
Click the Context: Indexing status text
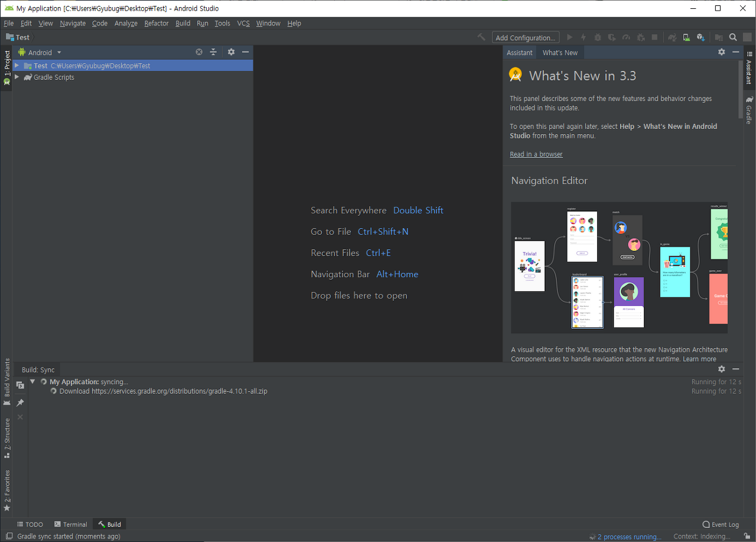click(702, 537)
